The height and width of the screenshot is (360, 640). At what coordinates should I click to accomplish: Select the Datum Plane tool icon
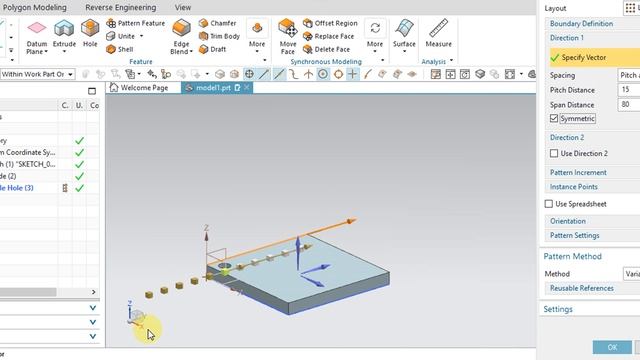click(x=37, y=29)
